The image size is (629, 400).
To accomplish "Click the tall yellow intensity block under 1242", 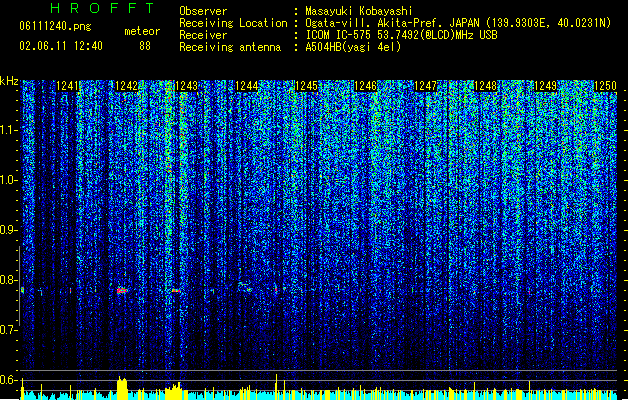I will [x=122, y=388].
